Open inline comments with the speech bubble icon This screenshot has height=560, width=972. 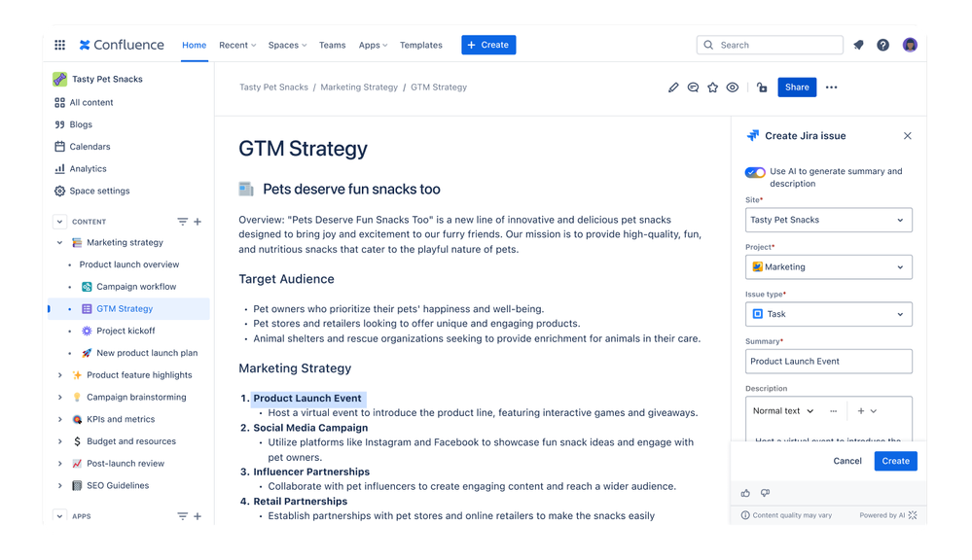click(693, 87)
